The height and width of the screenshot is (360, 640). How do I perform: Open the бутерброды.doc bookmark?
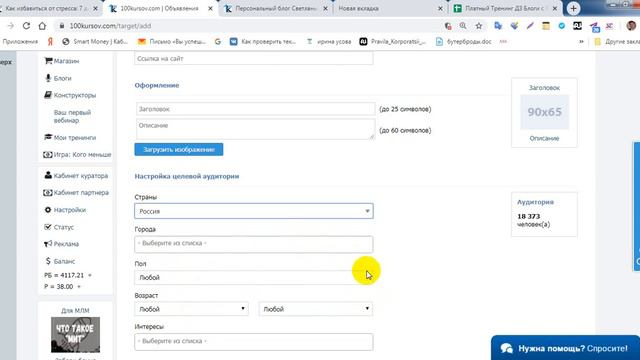pyautogui.click(x=463, y=42)
